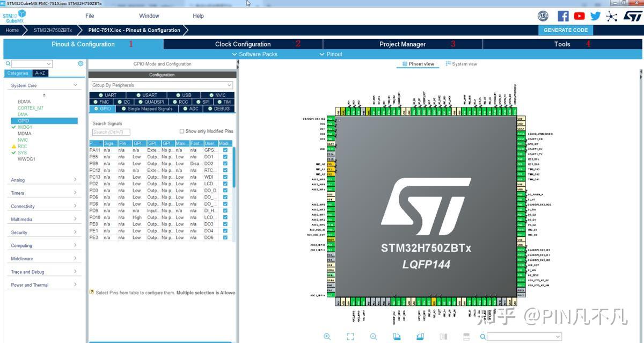Click the GENERATE CODE button

click(x=566, y=30)
